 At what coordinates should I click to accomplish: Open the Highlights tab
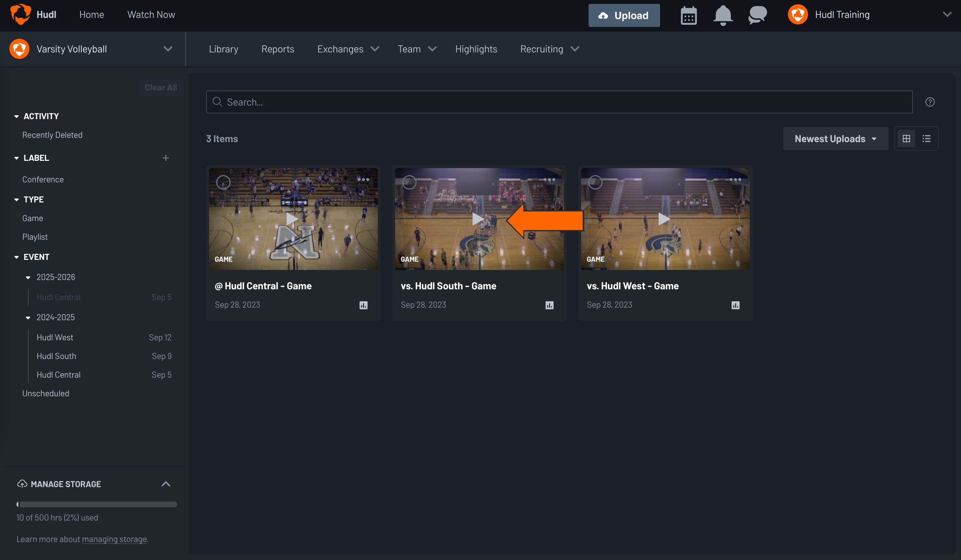[476, 49]
